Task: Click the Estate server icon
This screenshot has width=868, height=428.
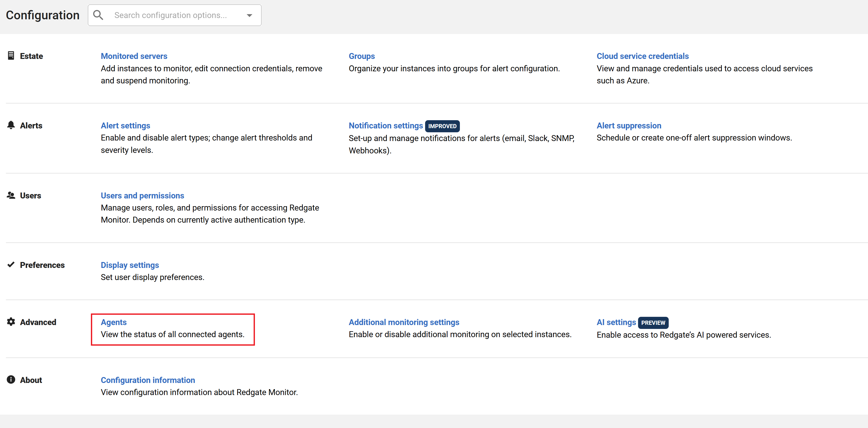Action: coord(11,56)
